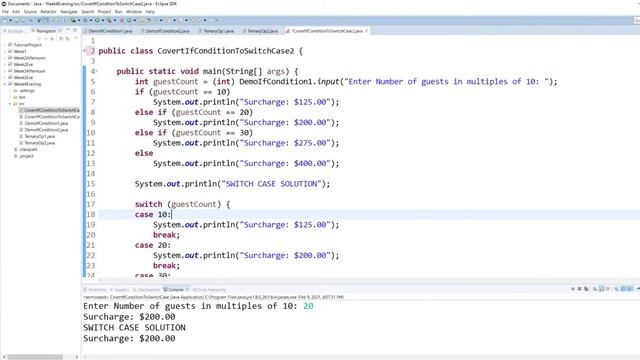640x360 pixels.
Task: Switch to the Package Explorer tab
Action: coord(16,31)
